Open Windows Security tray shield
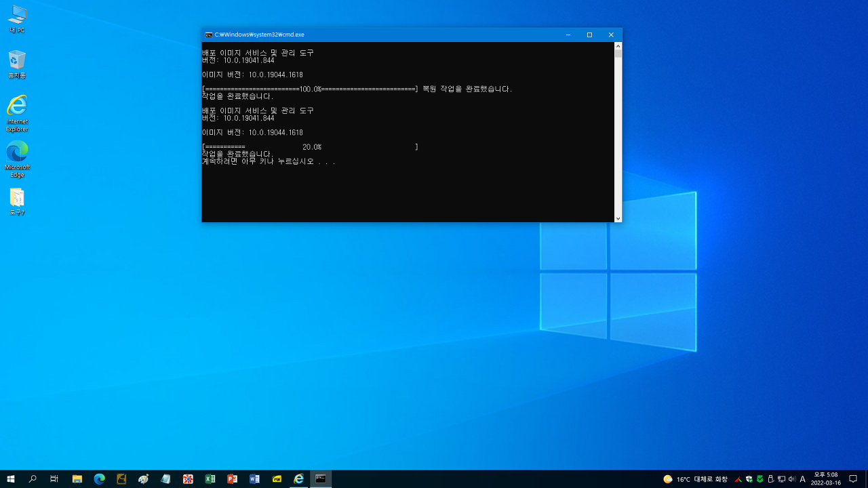The width and height of the screenshot is (868, 488). click(749, 479)
